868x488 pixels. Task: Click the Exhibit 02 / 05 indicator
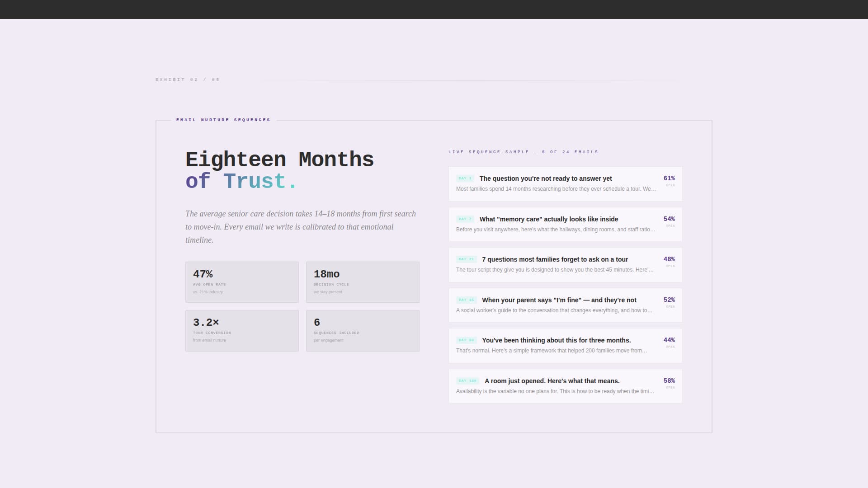[x=188, y=80]
